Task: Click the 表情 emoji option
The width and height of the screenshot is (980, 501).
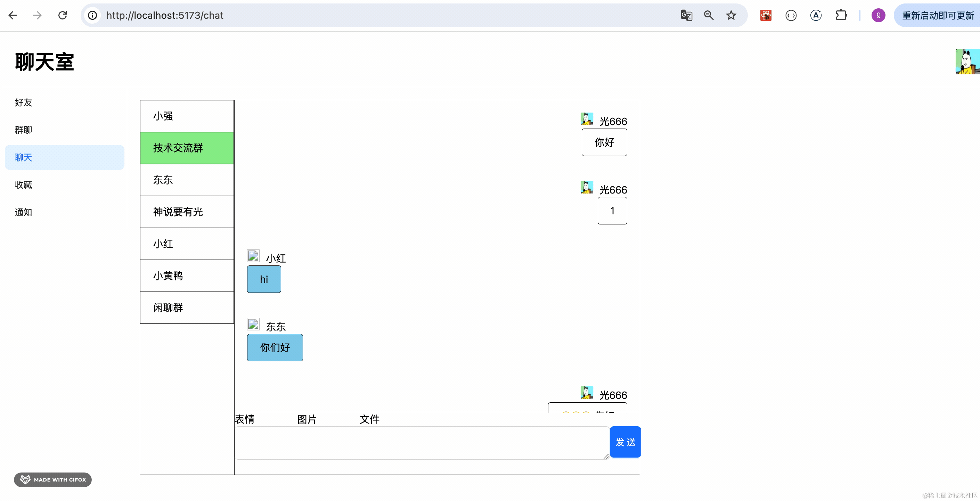Action: coord(245,419)
